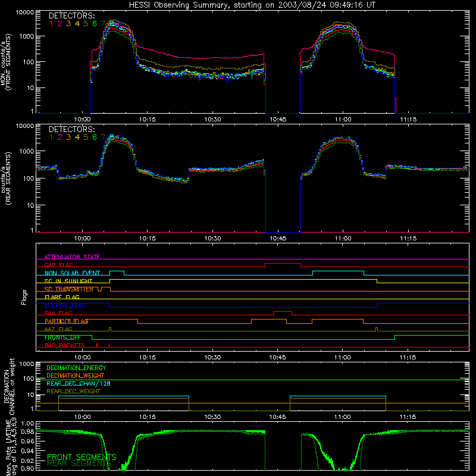This screenshot has height=476, width=476.
Task: Click DETECTORS: label in rear segments plot
Action: tap(71, 129)
